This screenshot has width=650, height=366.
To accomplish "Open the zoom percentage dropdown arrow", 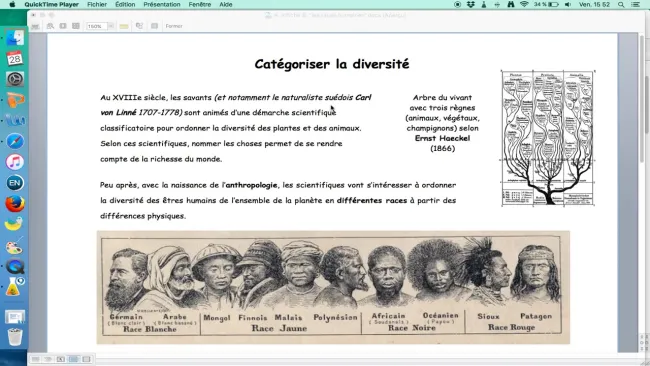I will click(111, 26).
